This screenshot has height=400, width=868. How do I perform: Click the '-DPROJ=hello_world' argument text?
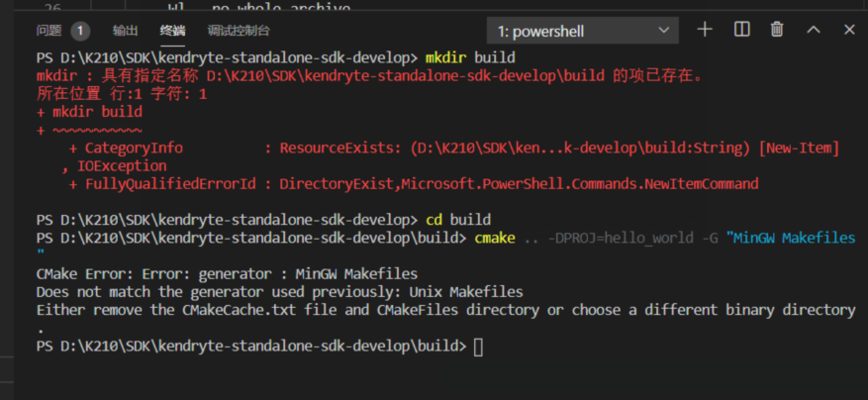[x=621, y=239]
